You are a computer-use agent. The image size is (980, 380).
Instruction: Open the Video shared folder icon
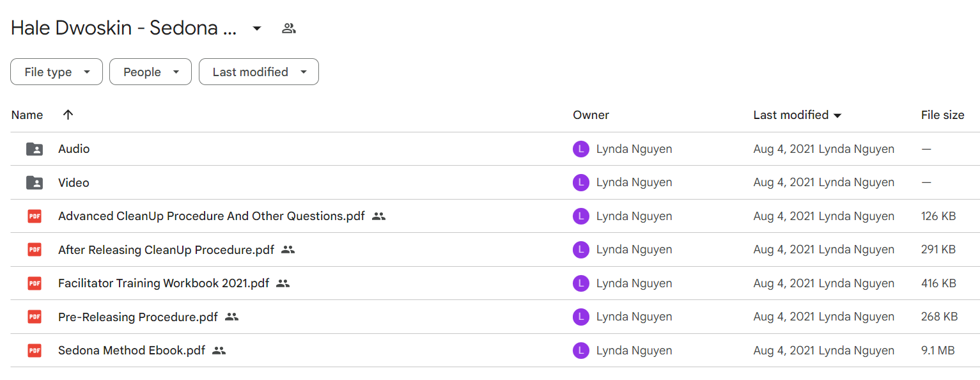(x=35, y=183)
